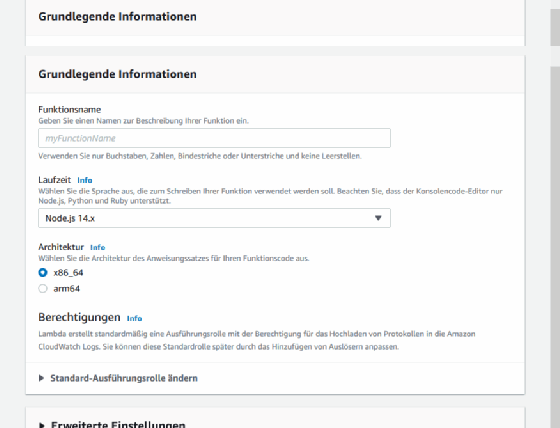The image size is (560, 428).
Task: Select the arm64 architecture radio button
Action: (43, 289)
